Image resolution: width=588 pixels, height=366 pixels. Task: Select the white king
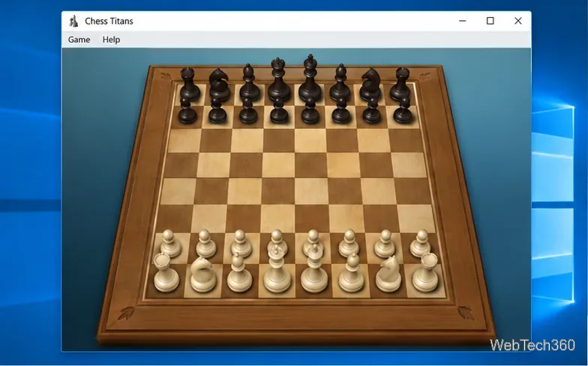[x=313, y=268]
